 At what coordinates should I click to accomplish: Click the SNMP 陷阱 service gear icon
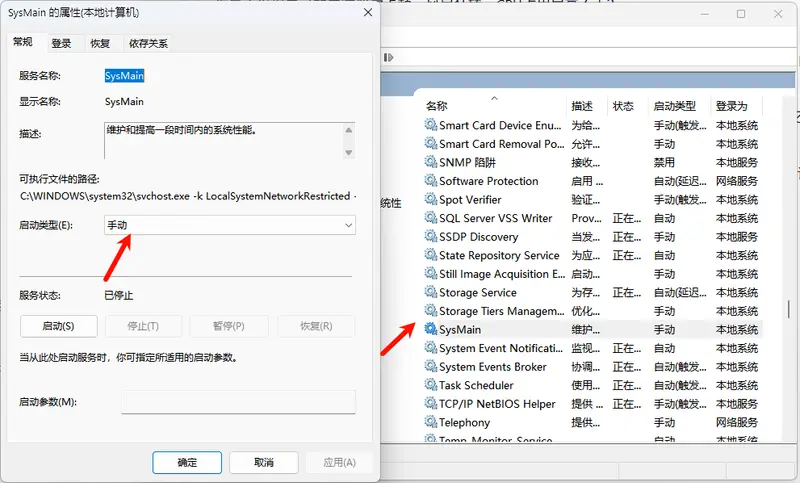[x=430, y=162]
